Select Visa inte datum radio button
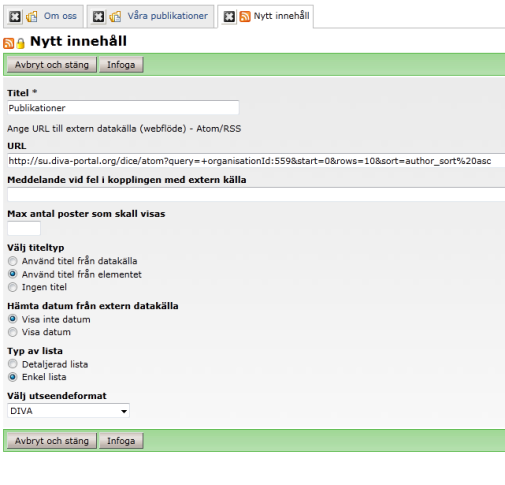 click(x=13, y=319)
